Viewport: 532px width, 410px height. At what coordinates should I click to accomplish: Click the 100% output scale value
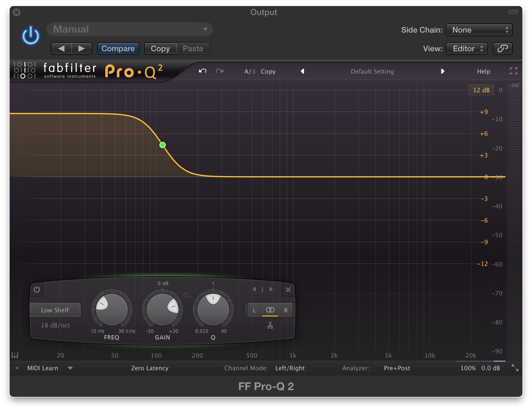point(468,368)
